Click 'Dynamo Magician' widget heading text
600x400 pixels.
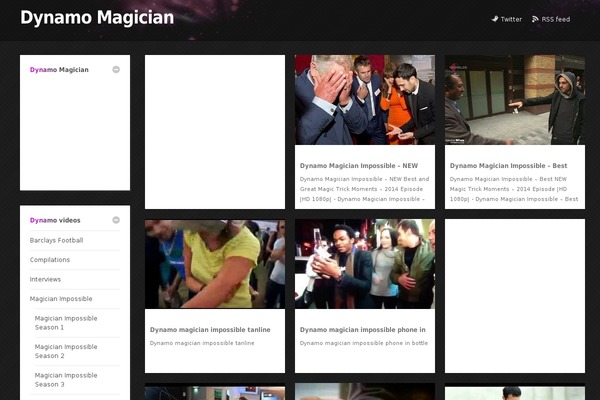click(x=59, y=70)
